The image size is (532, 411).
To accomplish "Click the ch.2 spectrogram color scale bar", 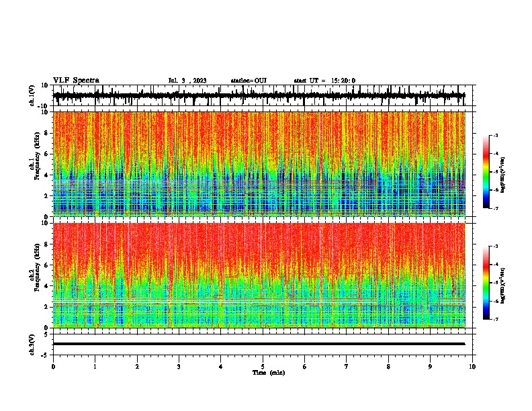I will pyautogui.click(x=486, y=283).
